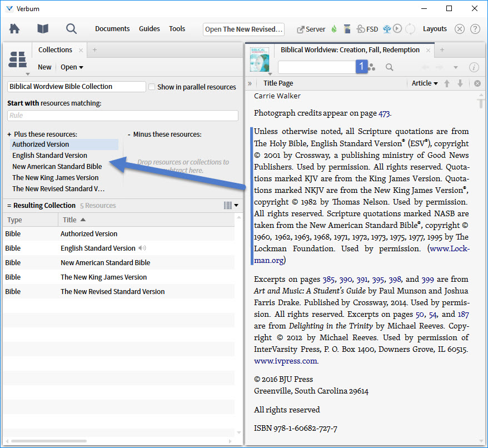This screenshot has height=448, width=488.
Task: Click the Biblical Worldview book cover thumbnail
Action: [x=259, y=59]
